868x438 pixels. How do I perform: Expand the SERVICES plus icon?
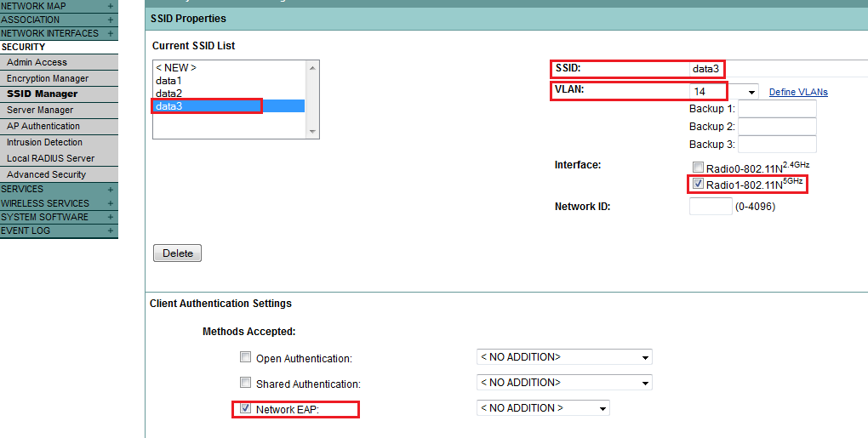pyautogui.click(x=111, y=190)
